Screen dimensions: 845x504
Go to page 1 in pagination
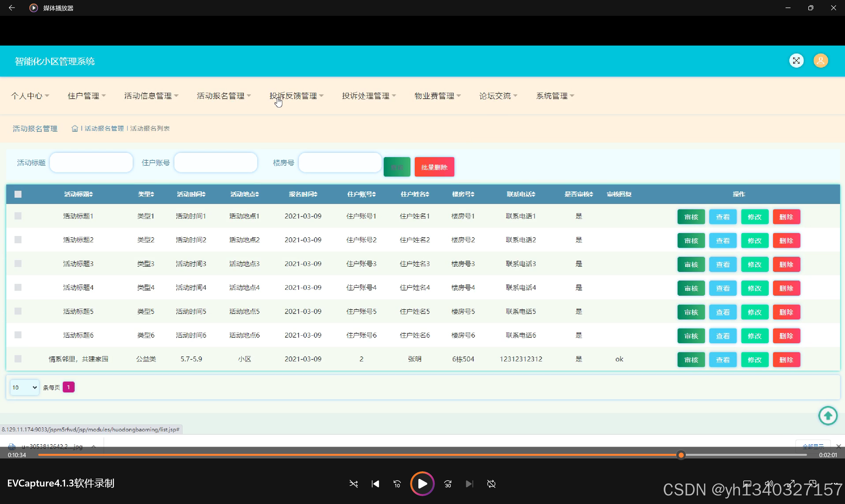(68, 387)
